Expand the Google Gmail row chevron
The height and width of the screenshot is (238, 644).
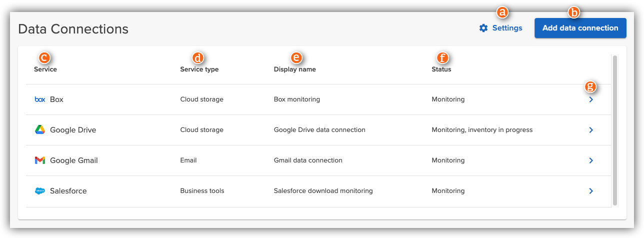coord(591,160)
